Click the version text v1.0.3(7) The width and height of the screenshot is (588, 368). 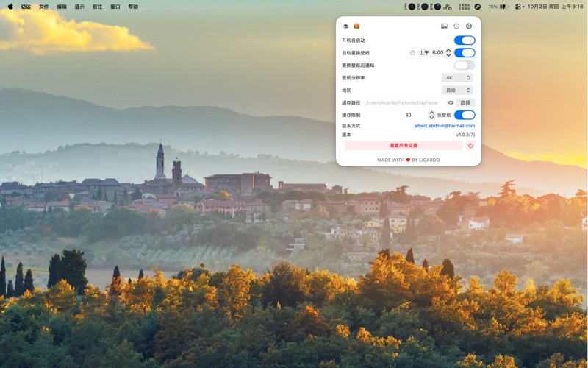coord(465,135)
